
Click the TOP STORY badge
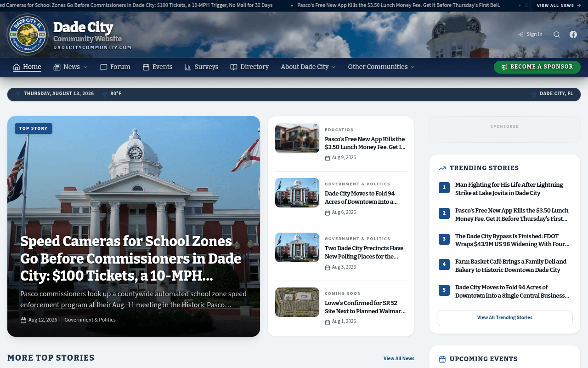pos(34,128)
